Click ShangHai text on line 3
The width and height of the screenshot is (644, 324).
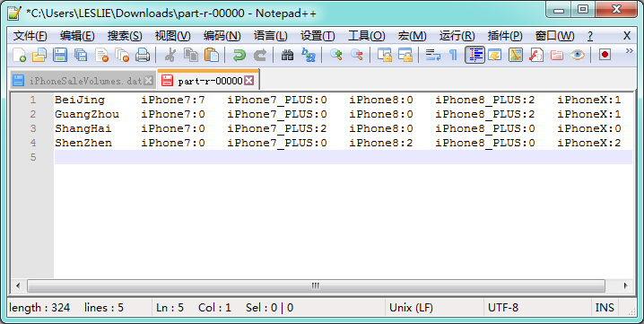pyautogui.click(x=83, y=128)
